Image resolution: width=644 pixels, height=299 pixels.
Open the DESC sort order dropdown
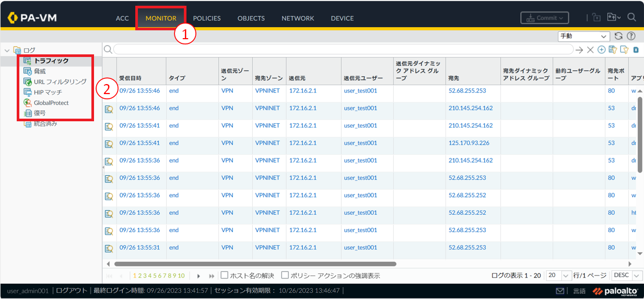[627, 275]
